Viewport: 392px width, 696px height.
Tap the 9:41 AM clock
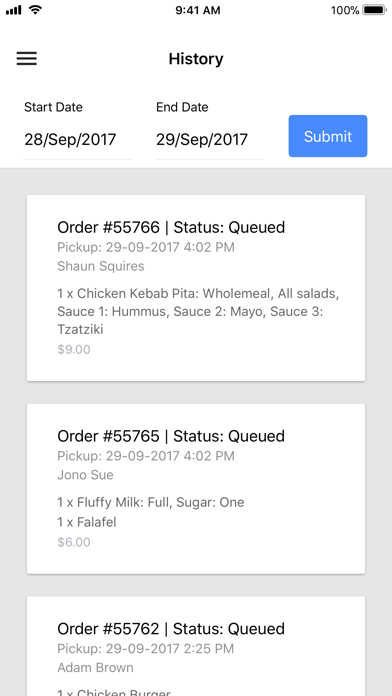point(198,10)
